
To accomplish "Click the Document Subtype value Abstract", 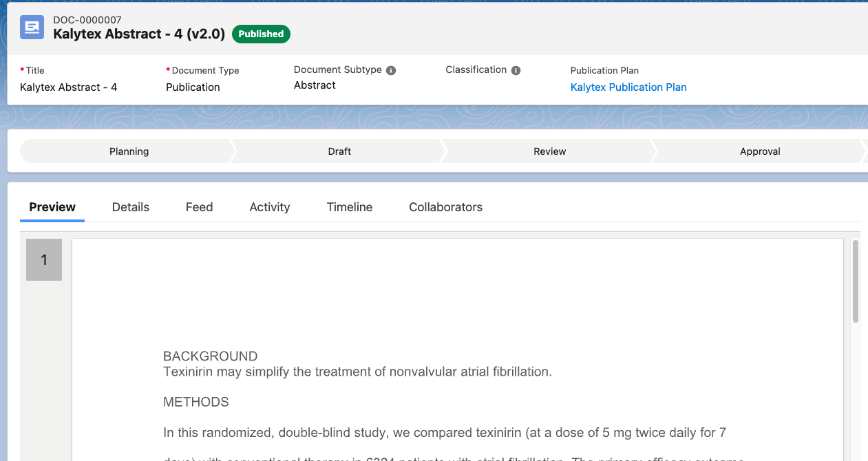I will pyautogui.click(x=315, y=85).
